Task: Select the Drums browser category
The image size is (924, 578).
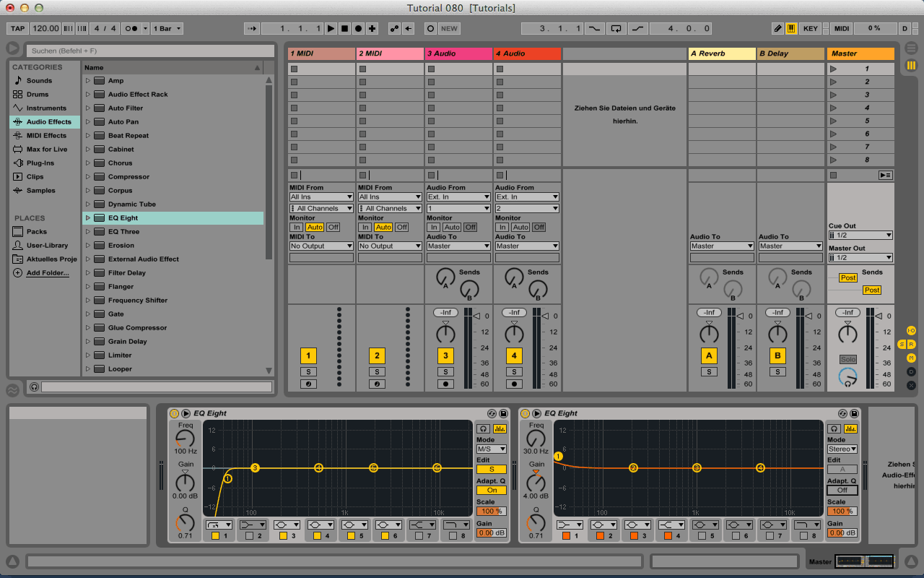Action: tap(37, 95)
